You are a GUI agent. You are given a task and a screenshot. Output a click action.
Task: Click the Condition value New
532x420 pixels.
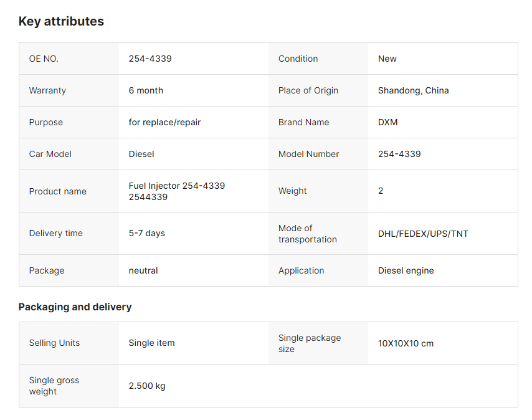(x=387, y=59)
